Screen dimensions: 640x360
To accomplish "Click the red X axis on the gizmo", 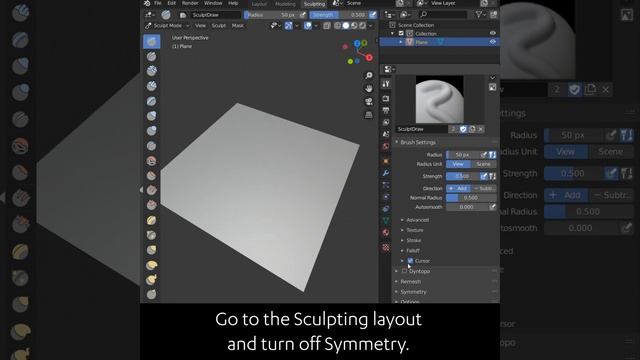I will (x=369, y=58).
